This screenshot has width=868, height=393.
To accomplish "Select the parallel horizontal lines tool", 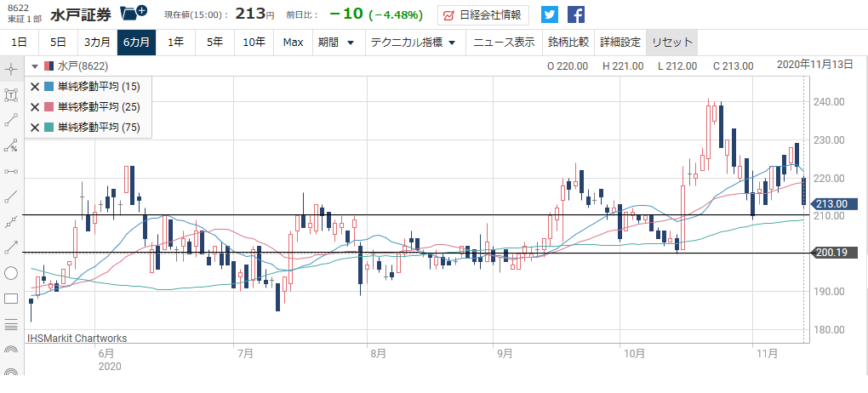I will coord(11,324).
